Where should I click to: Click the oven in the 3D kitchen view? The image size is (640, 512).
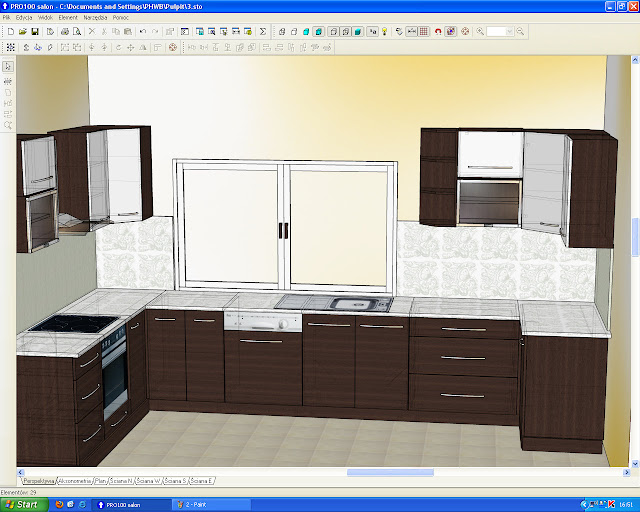pyautogui.click(x=115, y=374)
